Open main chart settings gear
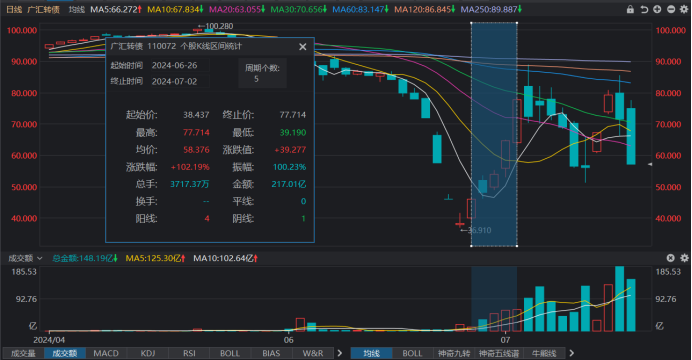The height and width of the screenshot is (360, 692). (x=684, y=9)
